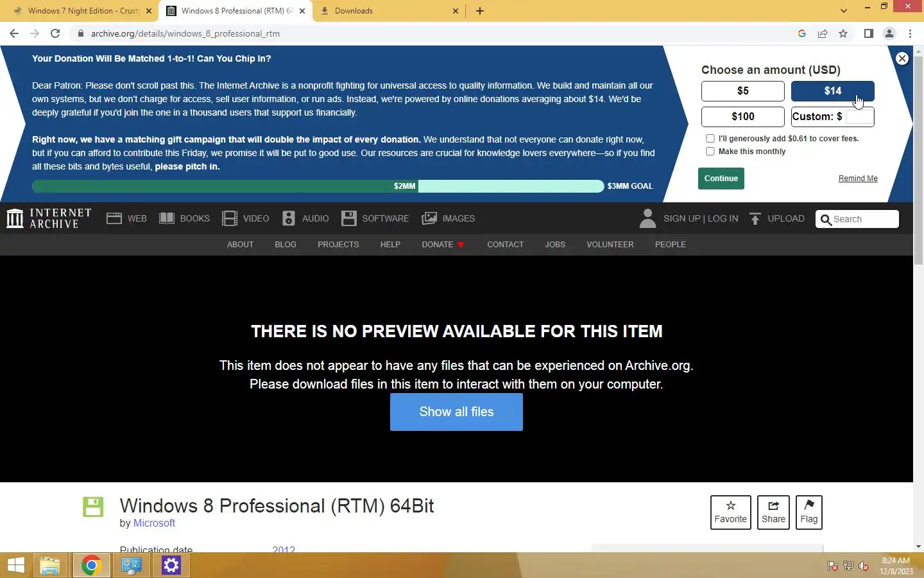The height and width of the screenshot is (578, 924).
Task: Click the Custom donation amount field
Action: (x=860, y=117)
